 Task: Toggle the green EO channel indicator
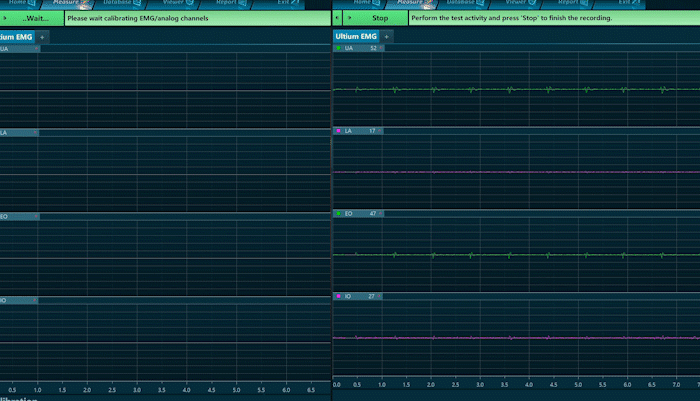click(339, 214)
